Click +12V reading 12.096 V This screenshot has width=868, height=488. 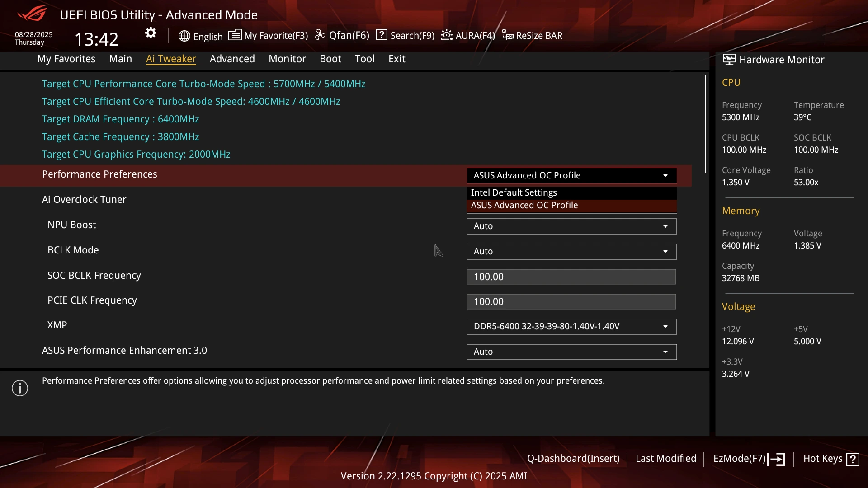click(738, 342)
